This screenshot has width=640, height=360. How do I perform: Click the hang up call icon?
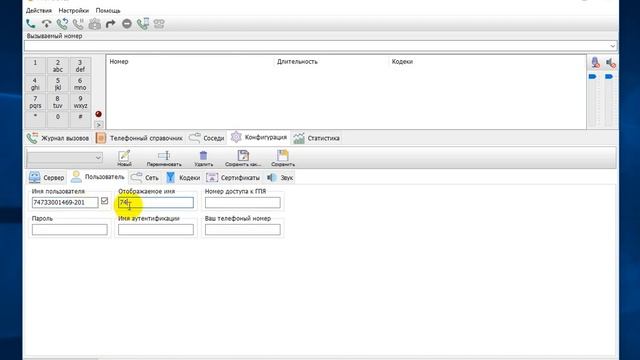pos(47,24)
